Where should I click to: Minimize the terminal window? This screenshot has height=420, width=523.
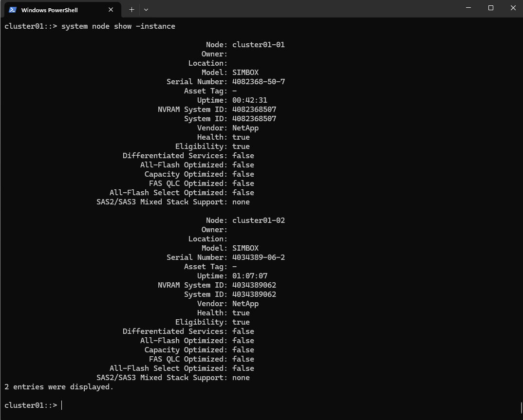468,8
